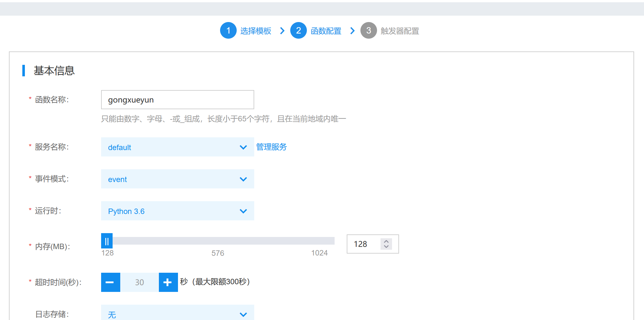Click the function name hint text
The image size is (644, 320).
[x=224, y=119]
